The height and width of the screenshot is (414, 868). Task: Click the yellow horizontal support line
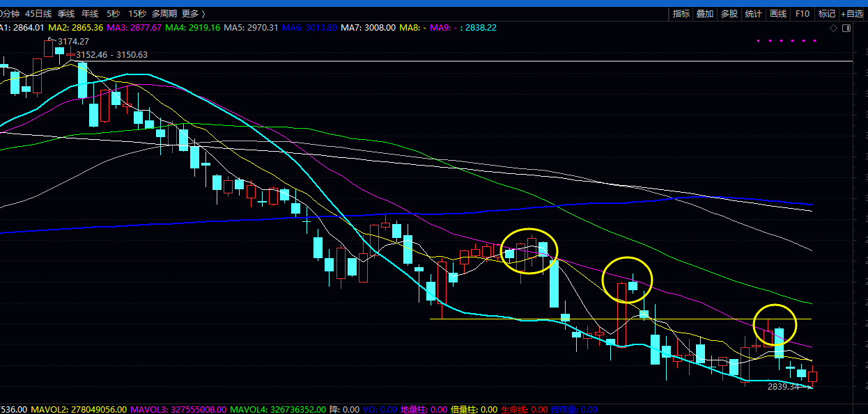[x=488, y=319]
